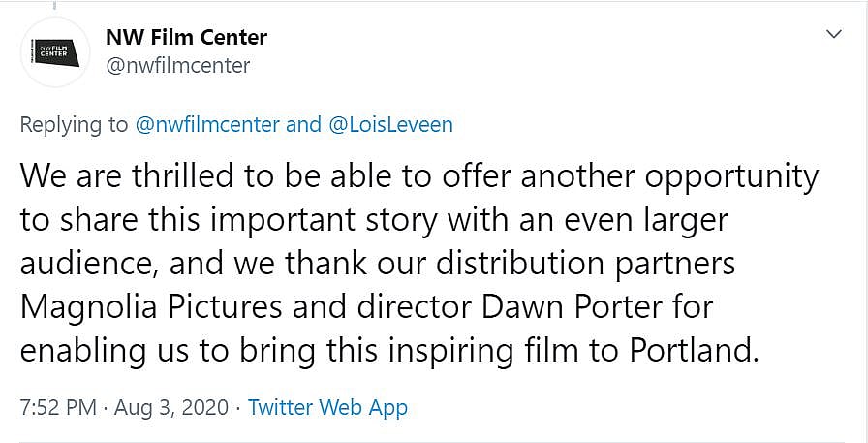Viewport: 868px width, 443px height.
Task: Open the @nwfilmcenter mention in the reply line
Action: click(207, 124)
